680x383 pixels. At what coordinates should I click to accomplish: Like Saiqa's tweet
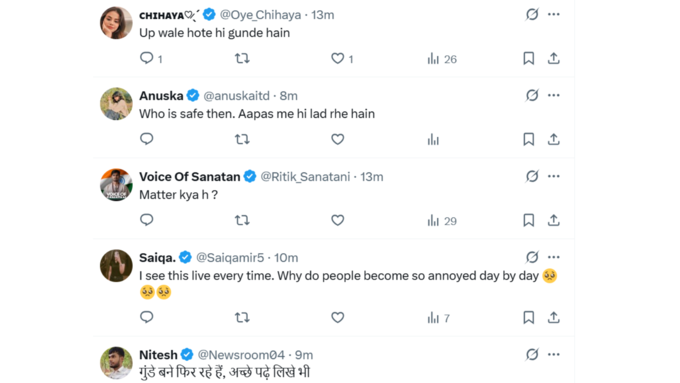[x=337, y=318]
